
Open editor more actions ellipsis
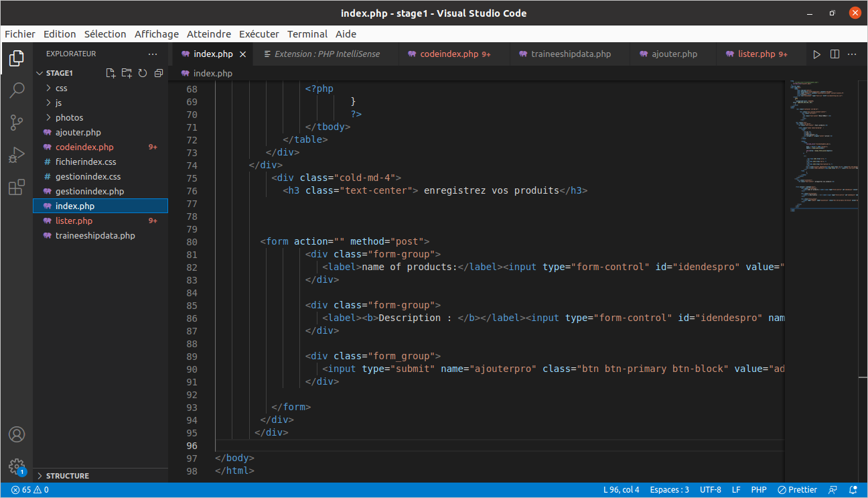(x=852, y=54)
